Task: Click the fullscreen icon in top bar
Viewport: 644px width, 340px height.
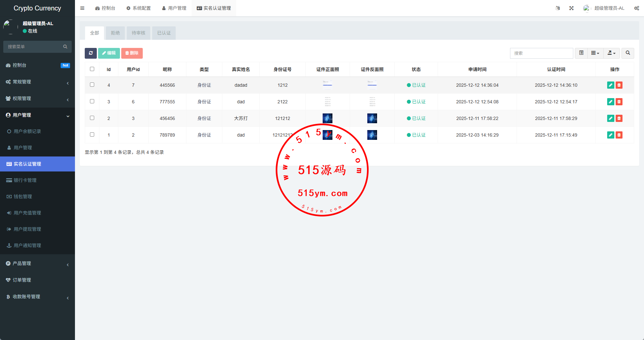Action: coord(571,8)
